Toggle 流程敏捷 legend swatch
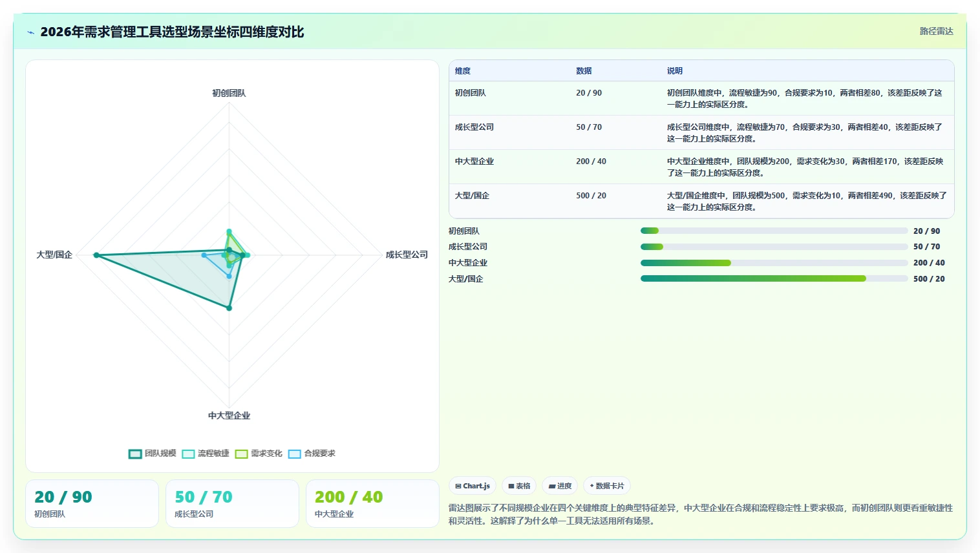The image size is (980, 553). [188, 454]
